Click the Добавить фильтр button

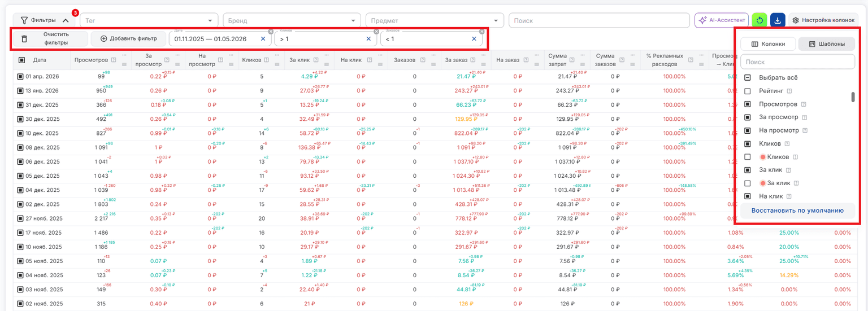[x=128, y=38]
